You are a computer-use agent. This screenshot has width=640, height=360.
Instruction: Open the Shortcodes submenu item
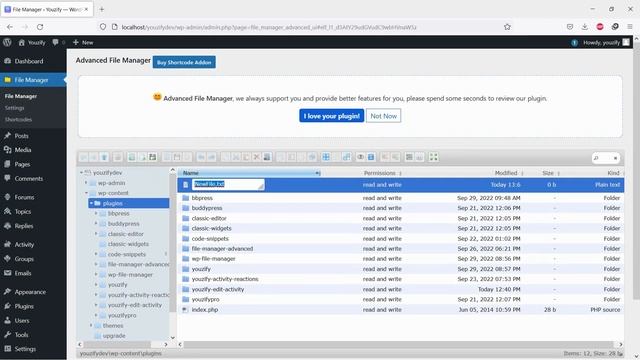point(18,120)
